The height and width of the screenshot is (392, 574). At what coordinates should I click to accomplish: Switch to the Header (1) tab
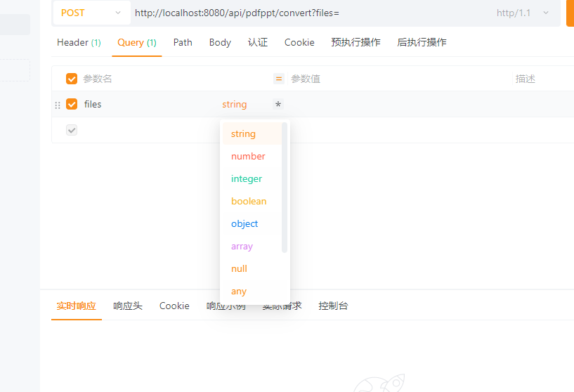pos(79,42)
